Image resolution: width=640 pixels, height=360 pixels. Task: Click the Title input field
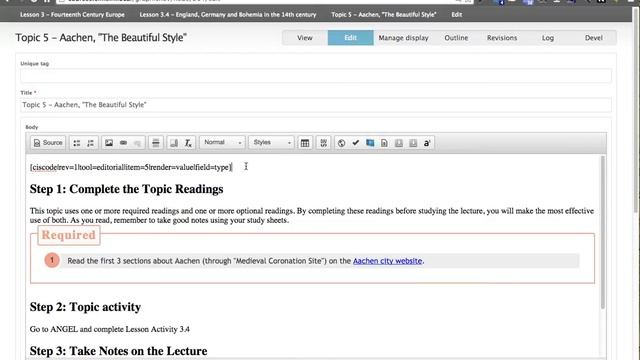(316, 105)
